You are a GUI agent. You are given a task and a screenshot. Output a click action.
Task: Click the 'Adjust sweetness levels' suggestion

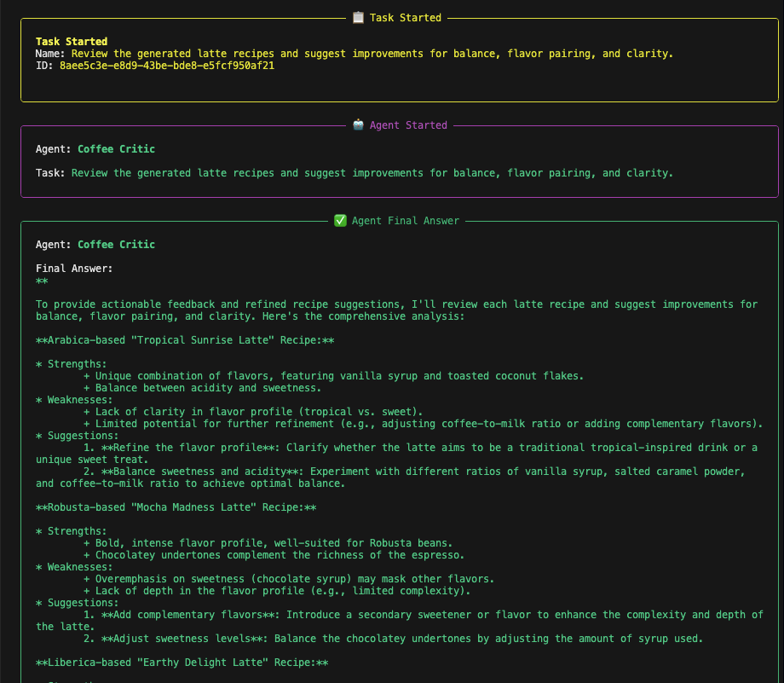point(182,639)
